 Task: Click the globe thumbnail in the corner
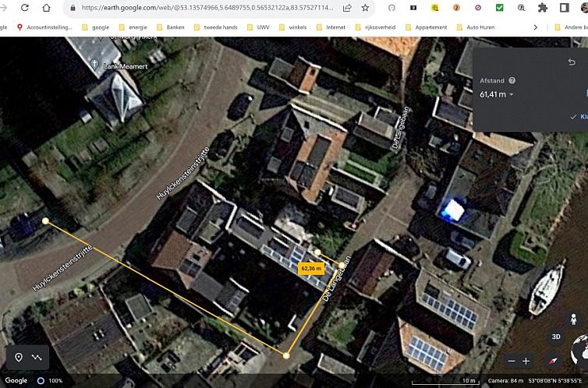579,350
